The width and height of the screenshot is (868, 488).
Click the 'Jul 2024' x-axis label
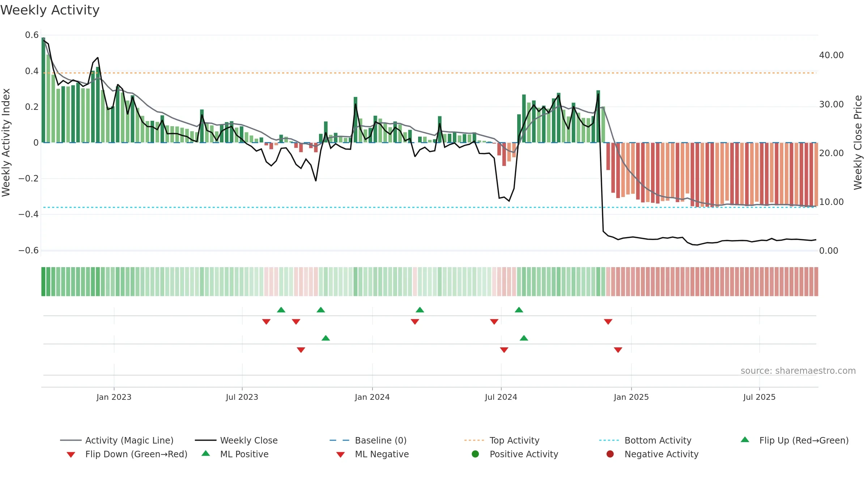click(501, 397)
